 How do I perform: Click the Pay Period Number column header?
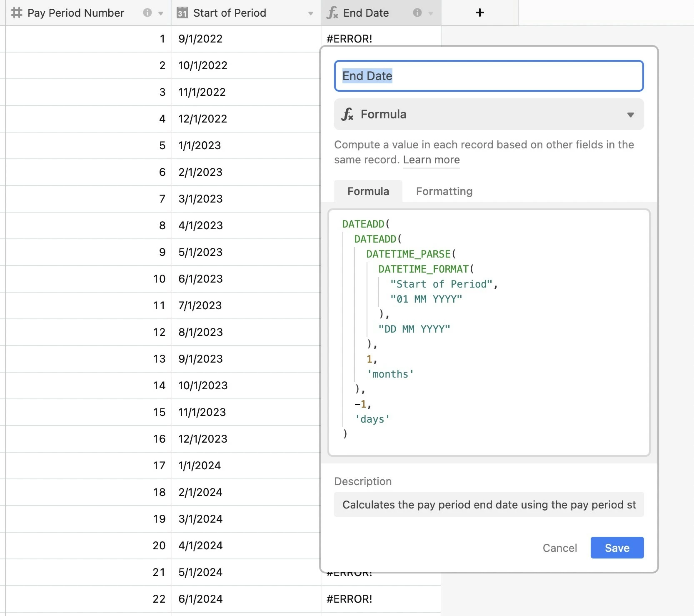coord(88,13)
